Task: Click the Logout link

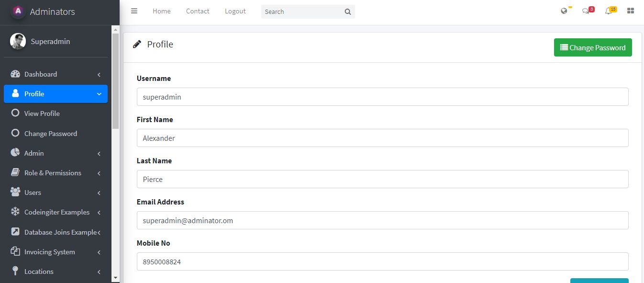Action: (x=235, y=11)
